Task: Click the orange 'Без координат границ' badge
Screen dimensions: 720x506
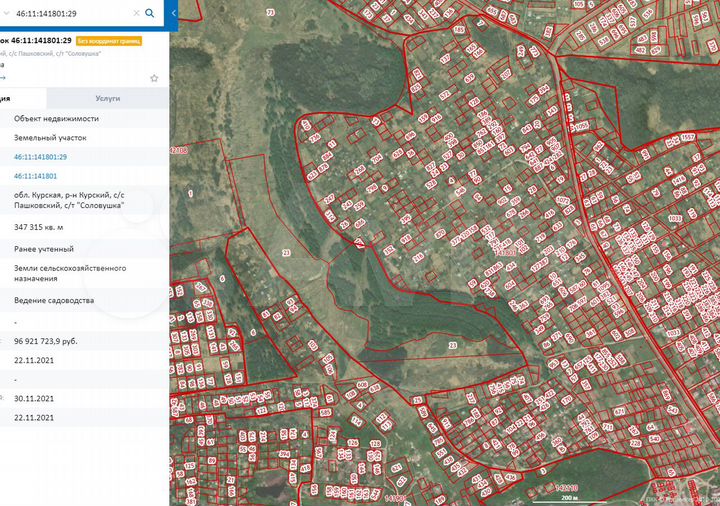Action: pos(109,41)
